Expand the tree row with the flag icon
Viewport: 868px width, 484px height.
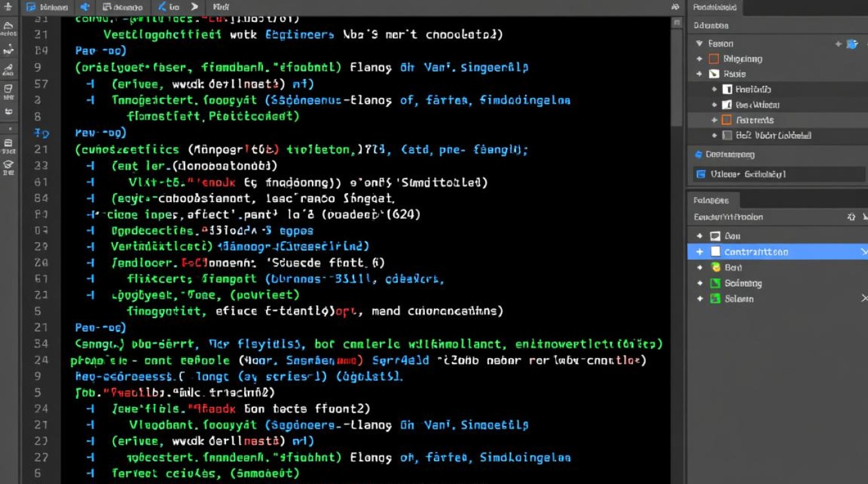pos(699,74)
